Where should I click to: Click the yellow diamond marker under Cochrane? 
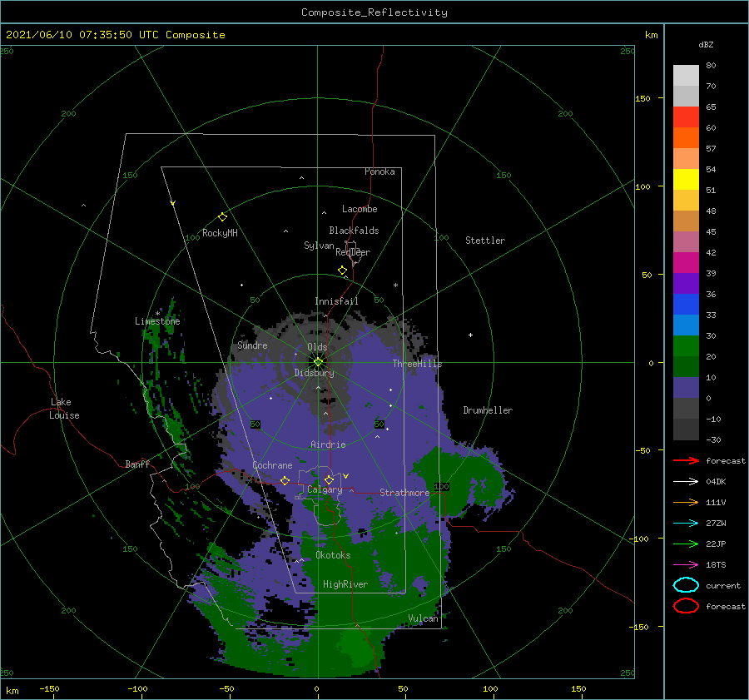(x=285, y=480)
